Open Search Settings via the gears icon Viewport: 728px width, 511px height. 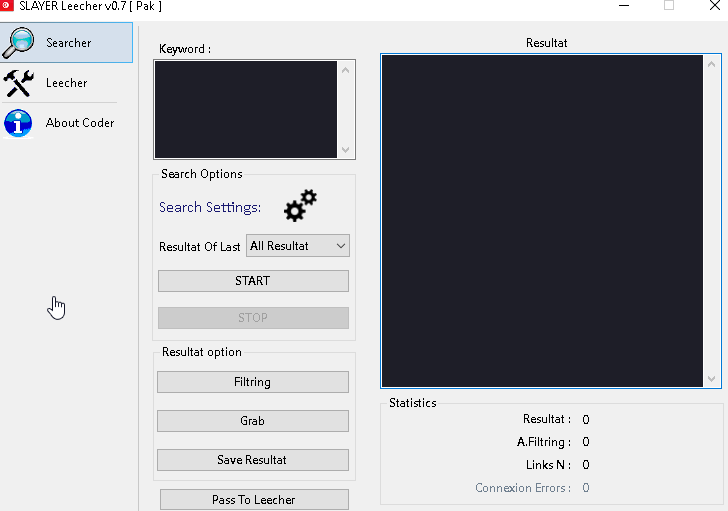point(300,206)
